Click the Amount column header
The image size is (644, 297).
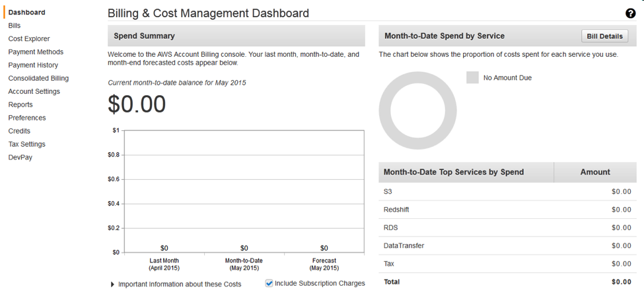pos(595,172)
